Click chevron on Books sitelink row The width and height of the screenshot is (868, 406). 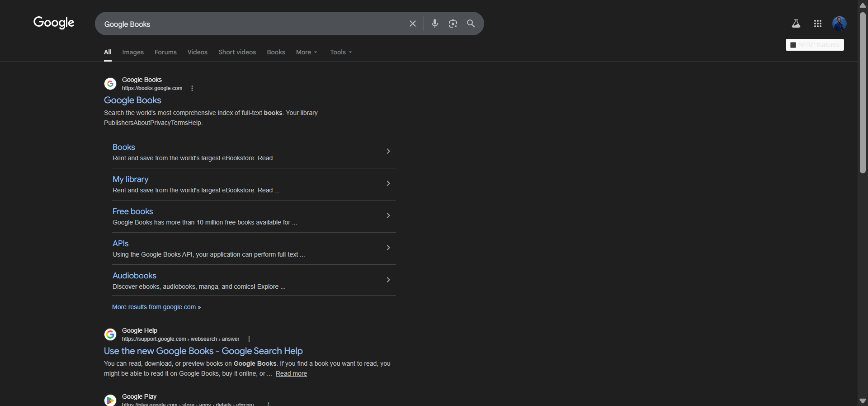(388, 151)
